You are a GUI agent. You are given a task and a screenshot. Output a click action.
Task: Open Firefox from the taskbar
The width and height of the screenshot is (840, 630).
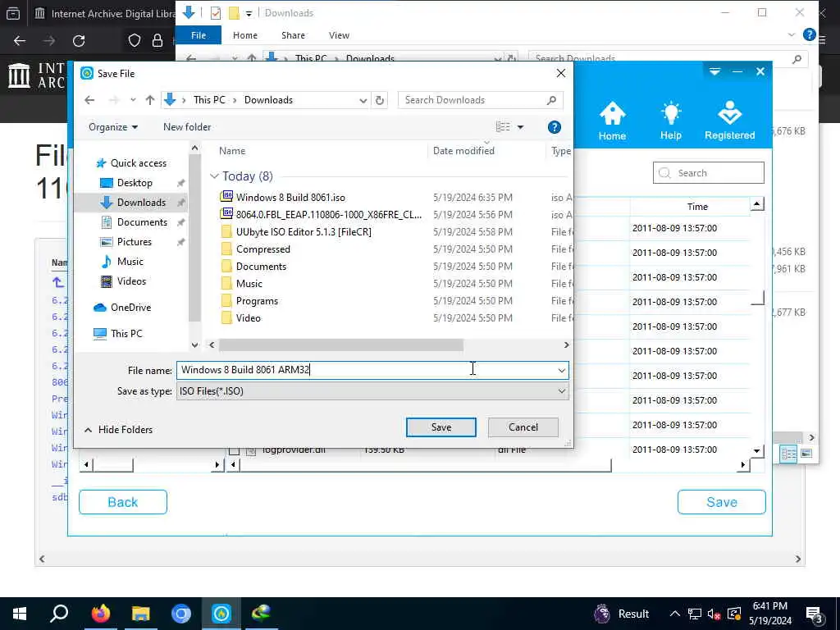(100, 614)
